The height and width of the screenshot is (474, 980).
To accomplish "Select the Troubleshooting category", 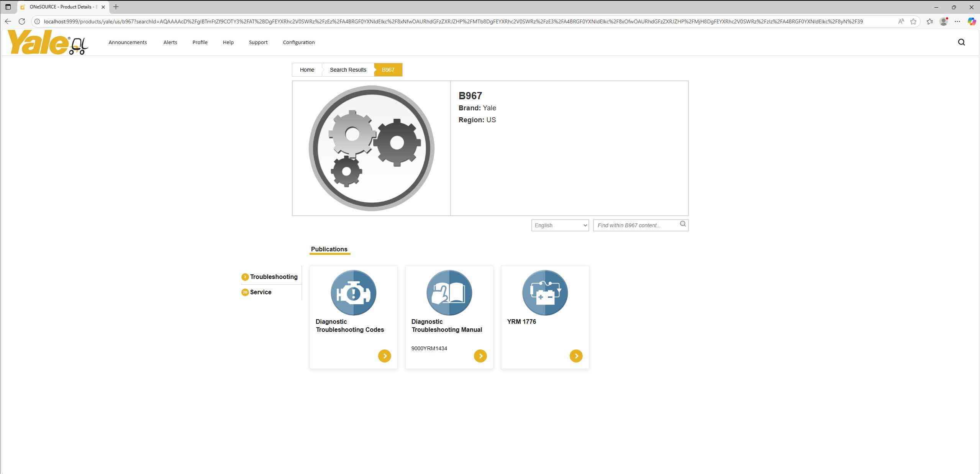I will (x=274, y=277).
